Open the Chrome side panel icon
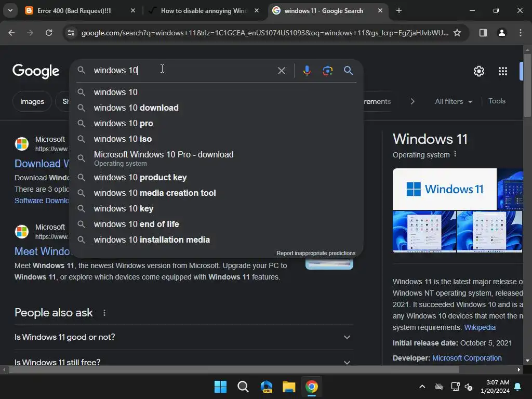 click(x=483, y=33)
